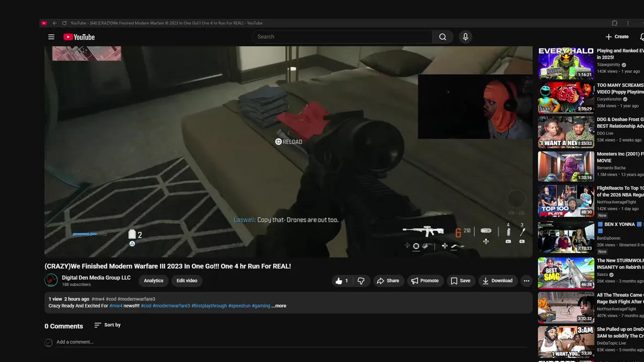The width and height of the screenshot is (644, 362).
Task: Click the video title text
Action: [168, 266]
